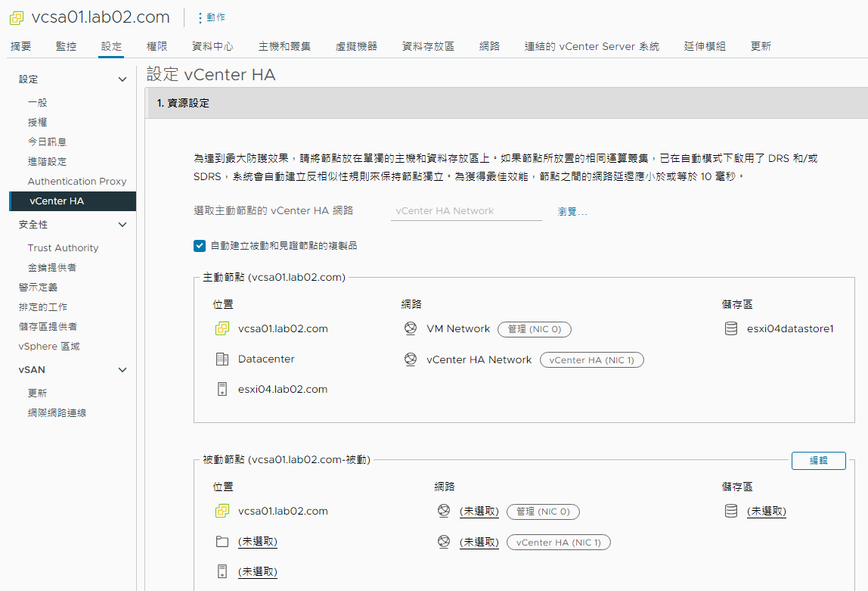The width and height of the screenshot is (868, 591).
Task: Click the passive node 管理 (NIC 0) badge
Action: 543,512
